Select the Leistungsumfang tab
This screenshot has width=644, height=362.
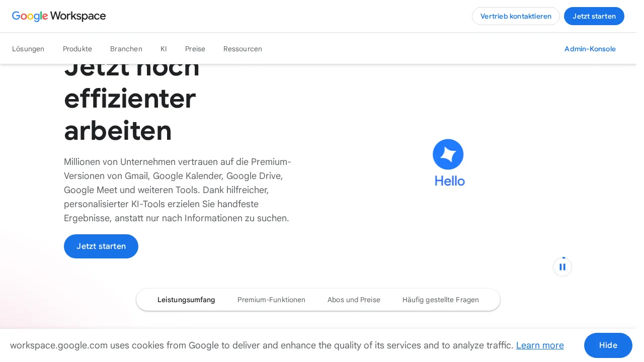coord(186,300)
